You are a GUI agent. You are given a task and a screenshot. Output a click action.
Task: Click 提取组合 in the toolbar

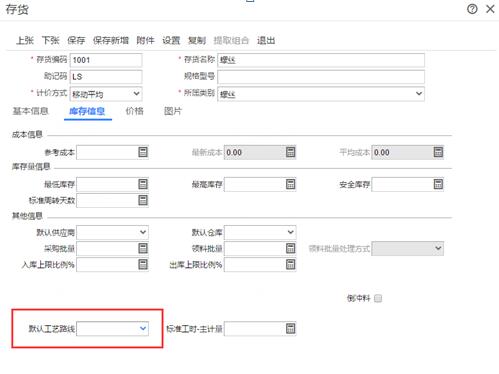click(231, 40)
